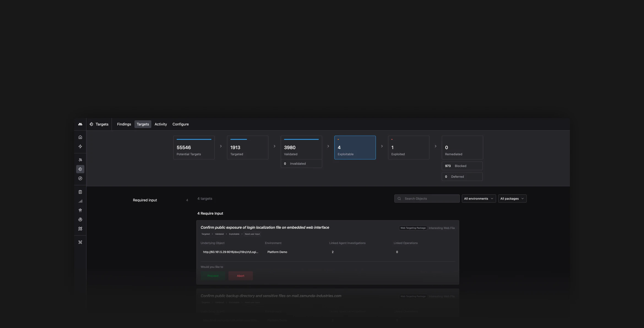Screen dimensions: 644x328
Task: Click the Web Targeting Package tag on first target
Action: tap(413, 228)
